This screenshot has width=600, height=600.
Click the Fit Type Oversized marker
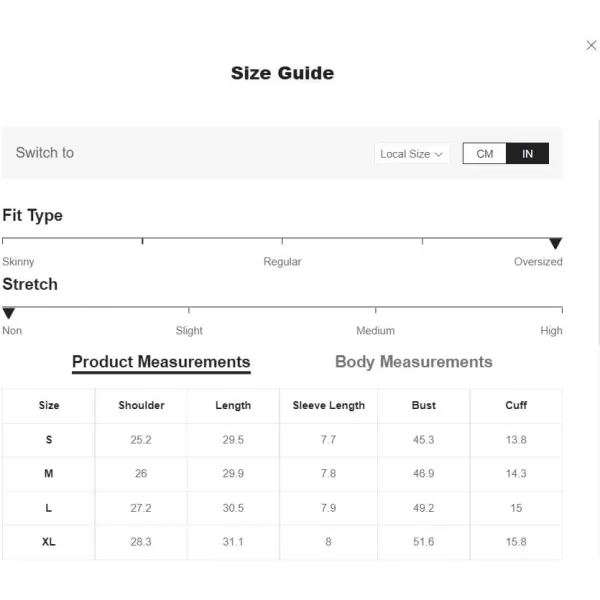pos(555,243)
